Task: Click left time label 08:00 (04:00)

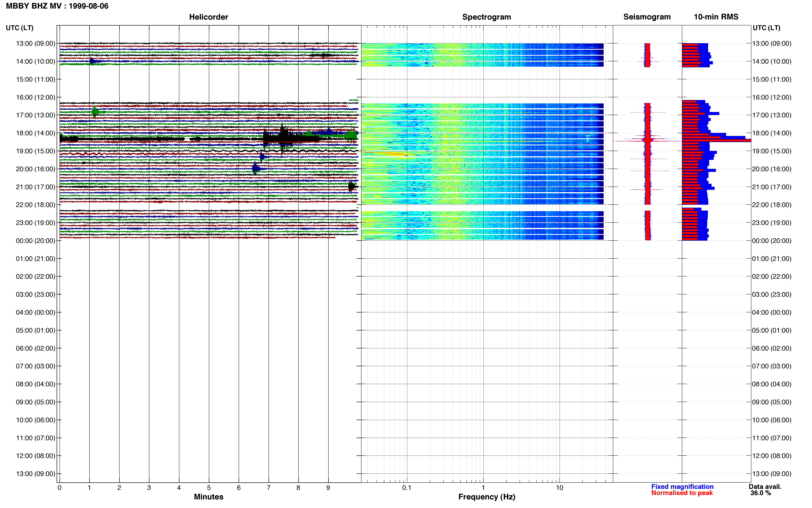Action: 36,384
